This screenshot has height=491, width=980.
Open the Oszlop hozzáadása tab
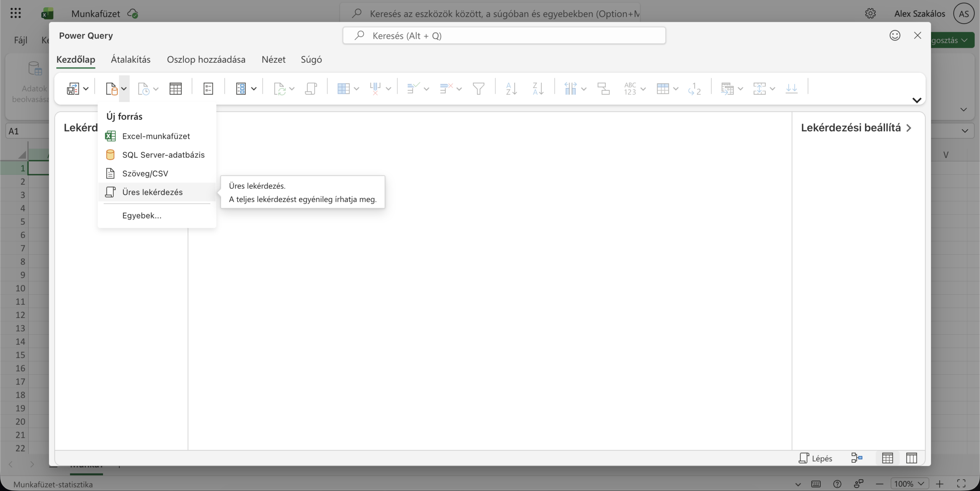206,59
